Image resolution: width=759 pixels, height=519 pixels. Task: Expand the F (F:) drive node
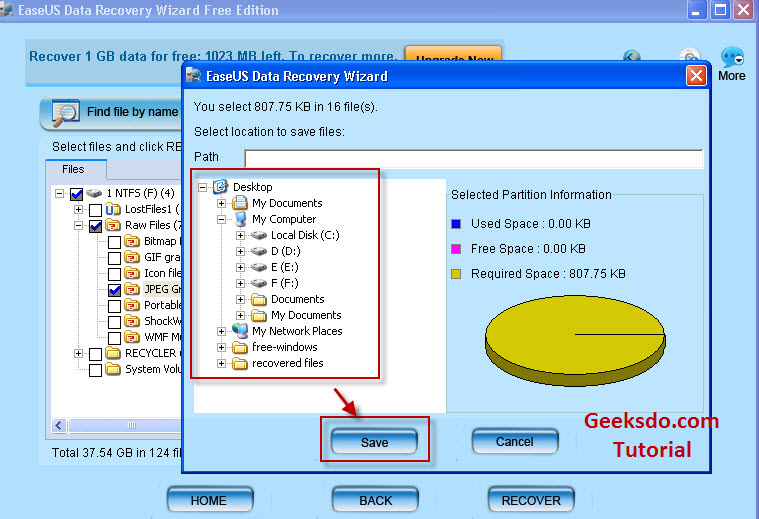click(x=240, y=283)
